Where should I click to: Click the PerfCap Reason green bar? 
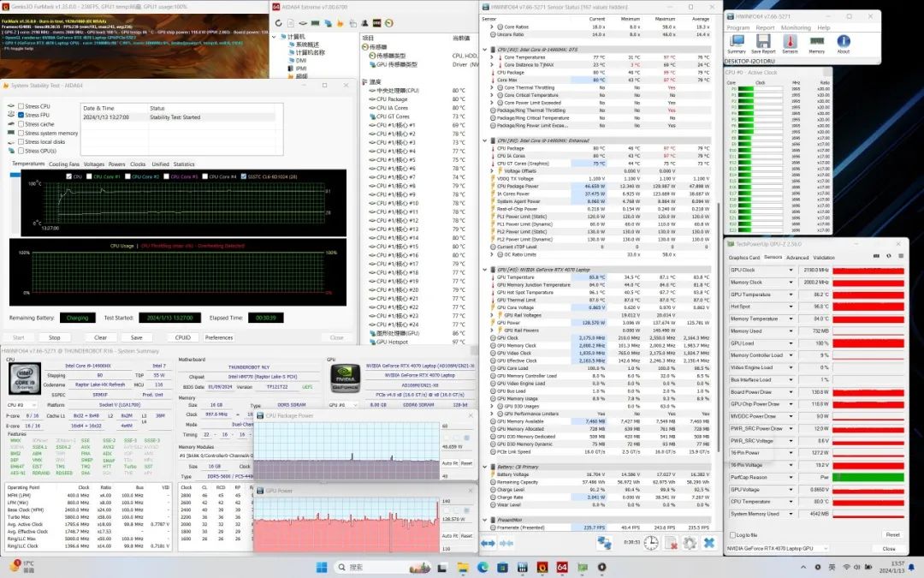click(x=868, y=477)
